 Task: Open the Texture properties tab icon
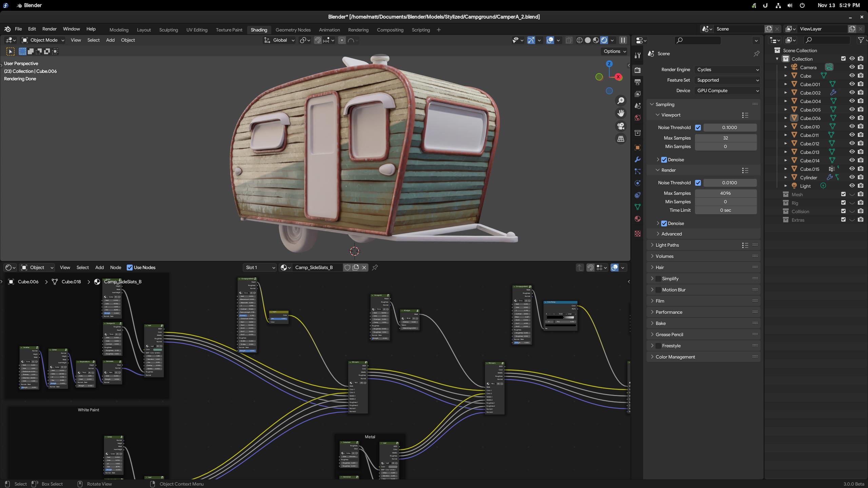[x=637, y=233]
